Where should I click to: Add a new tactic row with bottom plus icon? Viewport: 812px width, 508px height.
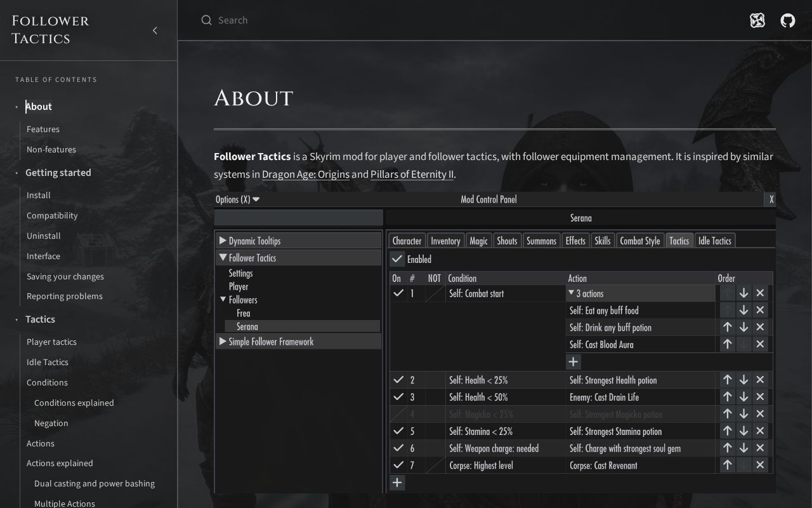(397, 483)
